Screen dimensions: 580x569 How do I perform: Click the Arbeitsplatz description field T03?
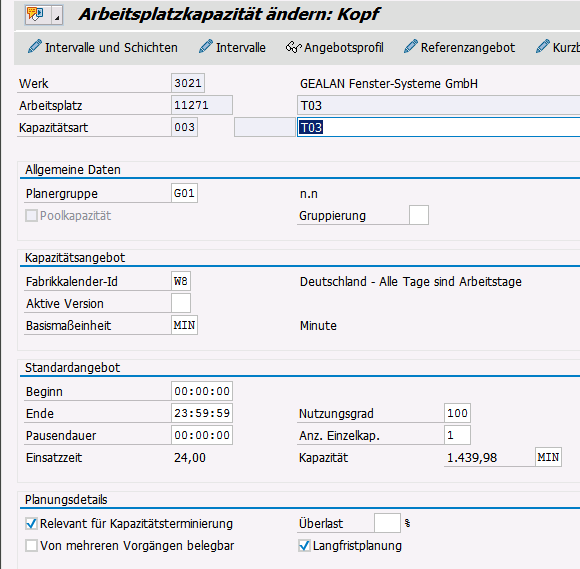[x=438, y=105]
